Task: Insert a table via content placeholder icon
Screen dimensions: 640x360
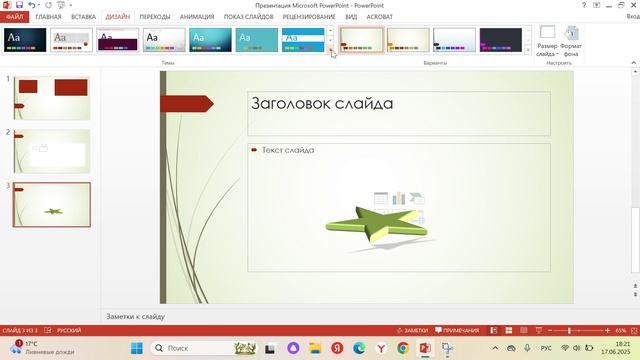Action: [x=381, y=198]
